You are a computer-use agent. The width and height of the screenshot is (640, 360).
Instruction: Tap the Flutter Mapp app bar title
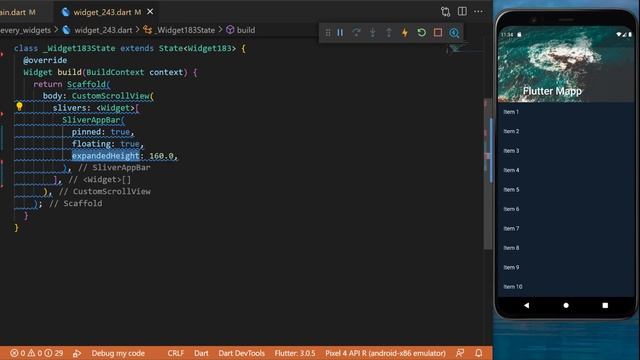click(x=552, y=91)
